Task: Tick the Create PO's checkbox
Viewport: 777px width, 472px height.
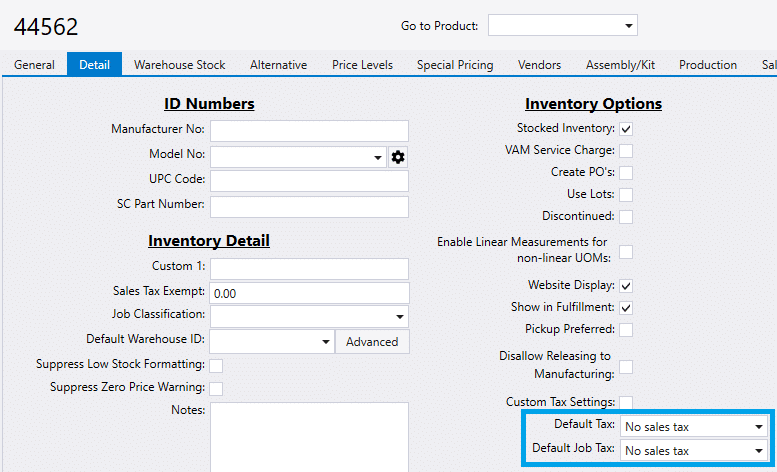Action: pos(626,173)
